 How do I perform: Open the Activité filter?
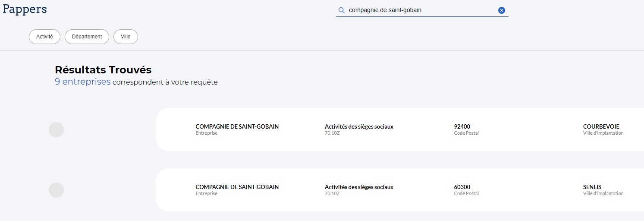pyautogui.click(x=44, y=37)
